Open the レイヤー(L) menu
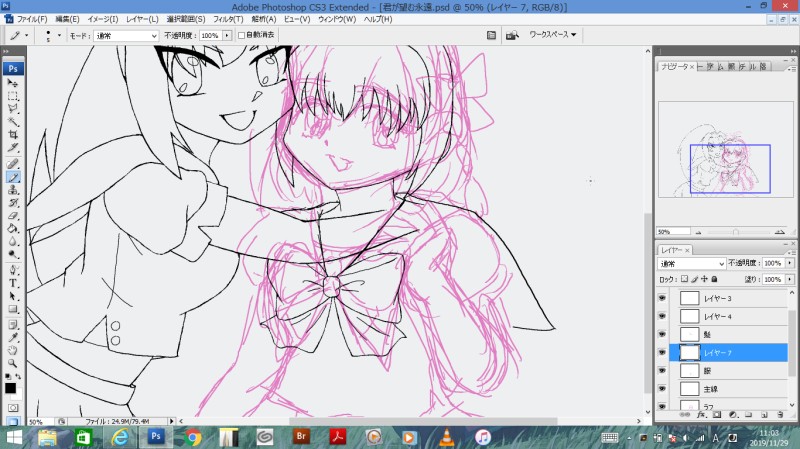The image size is (800, 449). coord(142,19)
